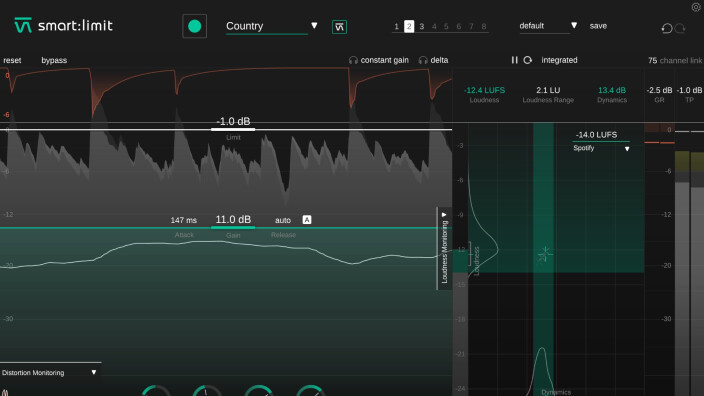Viewport: 704px width, 396px height.
Task: Restart loudness measurement with circular arrow
Action: tap(528, 60)
